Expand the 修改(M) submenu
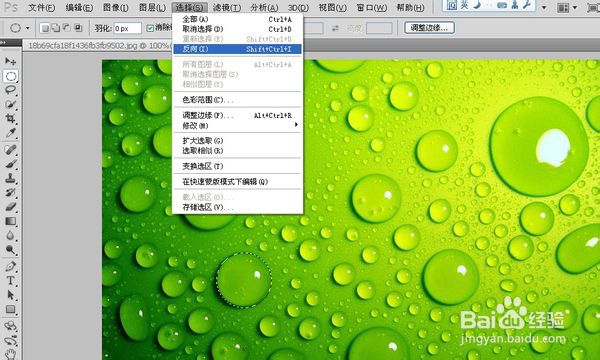Viewport: 600px width, 360px height. point(237,125)
